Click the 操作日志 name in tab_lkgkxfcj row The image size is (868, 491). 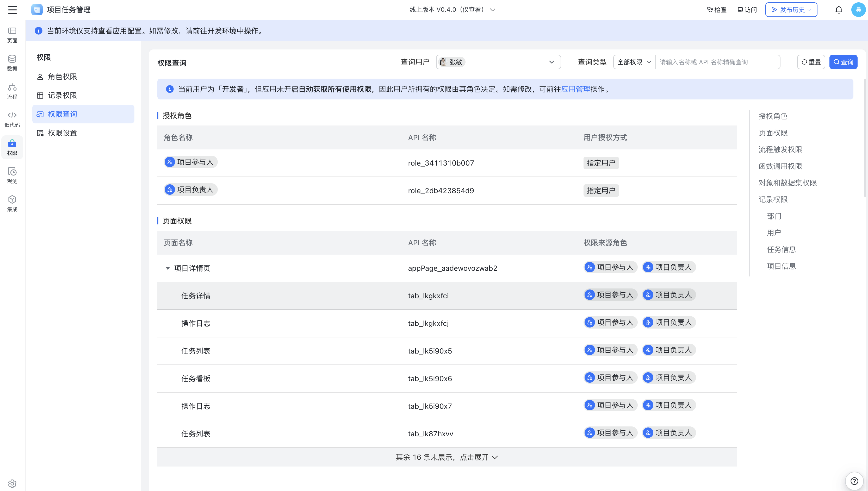coord(196,324)
